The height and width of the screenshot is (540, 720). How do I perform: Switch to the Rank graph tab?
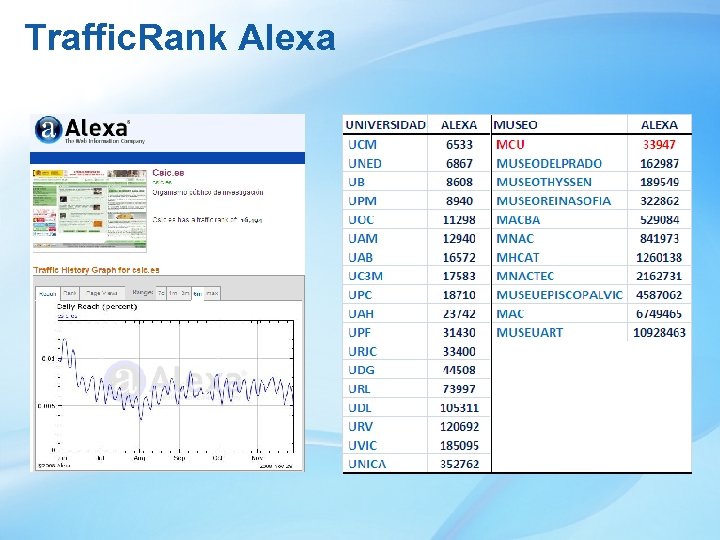pos(70,293)
